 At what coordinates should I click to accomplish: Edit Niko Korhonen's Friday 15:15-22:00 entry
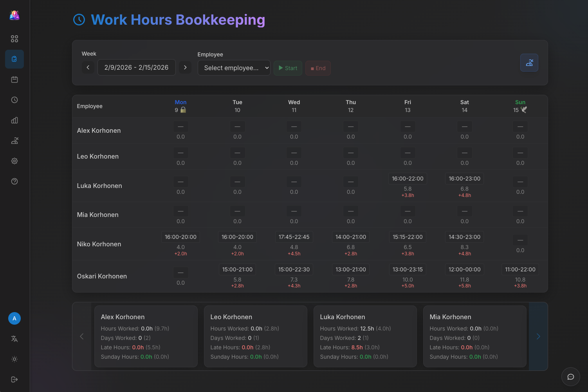pos(408,237)
